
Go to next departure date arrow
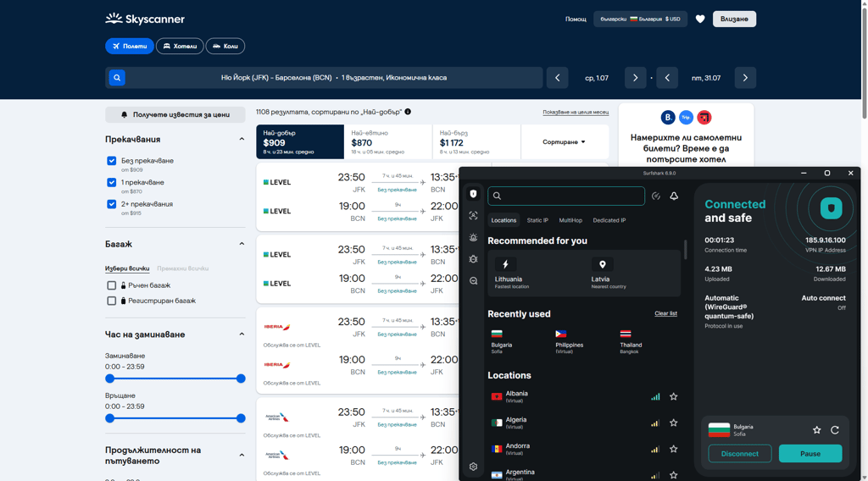[635, 78]
